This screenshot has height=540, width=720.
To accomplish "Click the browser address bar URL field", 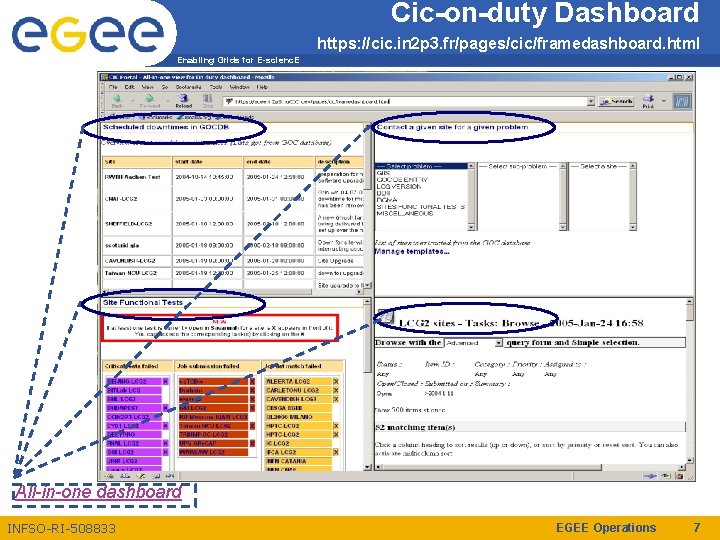I will 406,101.
